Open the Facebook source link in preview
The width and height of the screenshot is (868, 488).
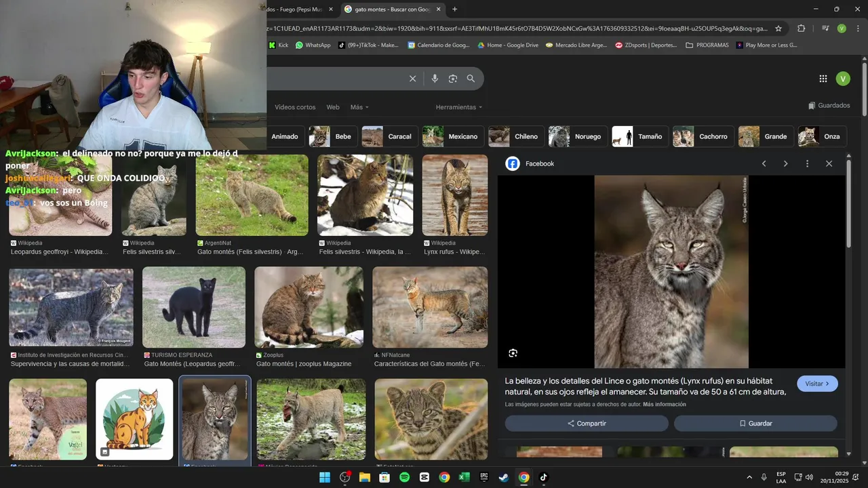[x=530, y=163]
